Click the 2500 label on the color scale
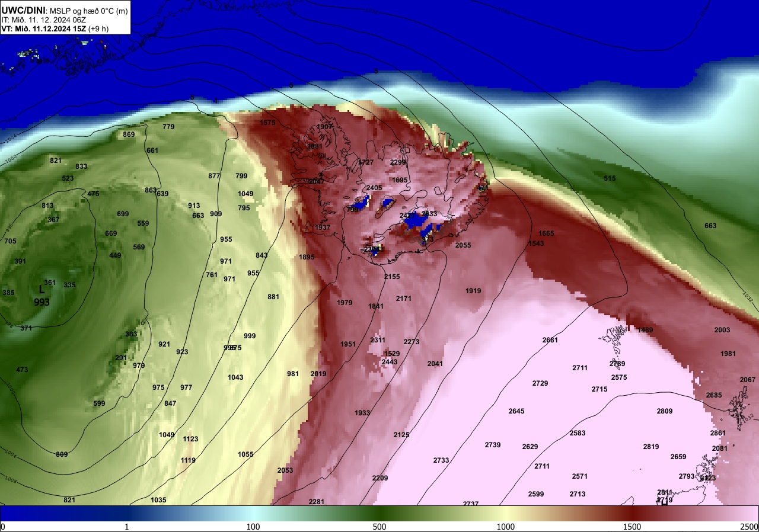The width and height of the screenshot is (759, 532). coord(749,527)
